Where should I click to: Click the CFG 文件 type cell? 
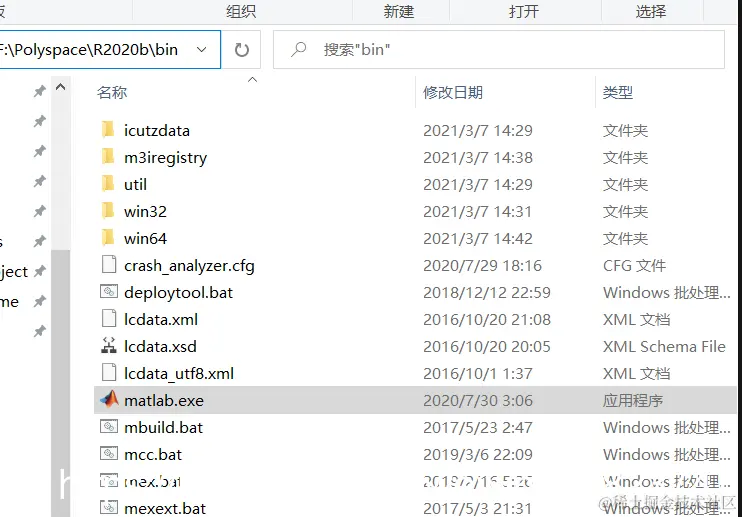[634, 265]
